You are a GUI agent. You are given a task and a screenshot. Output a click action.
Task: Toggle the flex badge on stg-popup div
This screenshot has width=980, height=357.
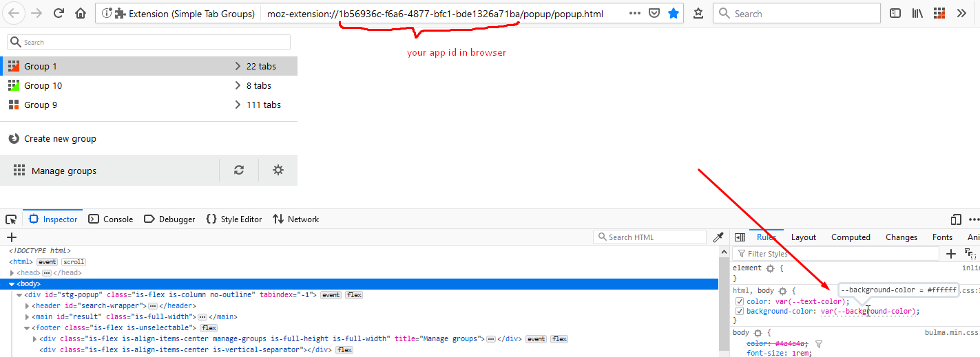click(x=354, y=295)
